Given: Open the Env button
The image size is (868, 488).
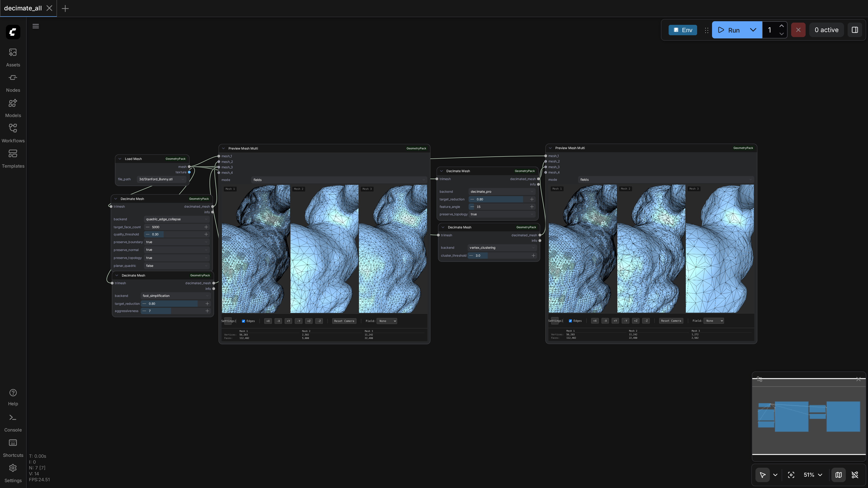Looking at the screenshot, I should pos(683,30).
